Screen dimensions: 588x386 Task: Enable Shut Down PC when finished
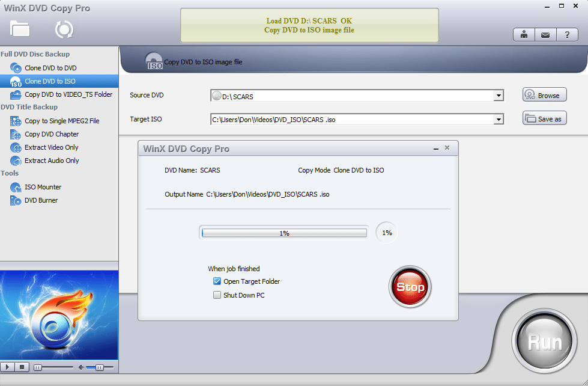[217, 295]
